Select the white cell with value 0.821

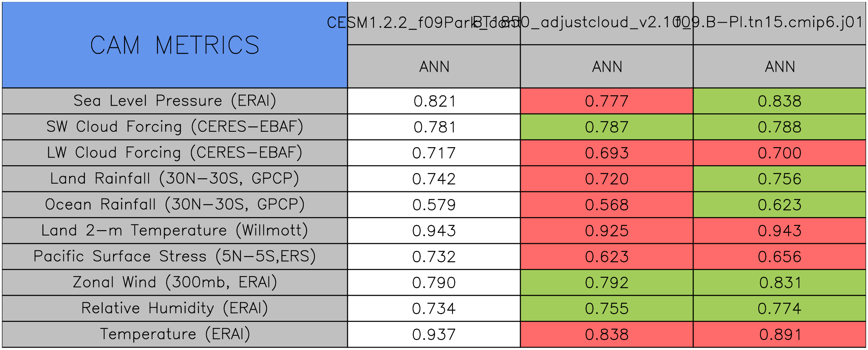[434, 101]
